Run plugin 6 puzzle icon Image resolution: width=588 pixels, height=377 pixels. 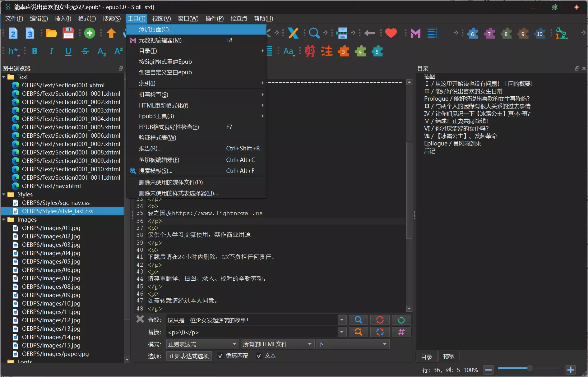pyautogui.click(x=472, y=34)
